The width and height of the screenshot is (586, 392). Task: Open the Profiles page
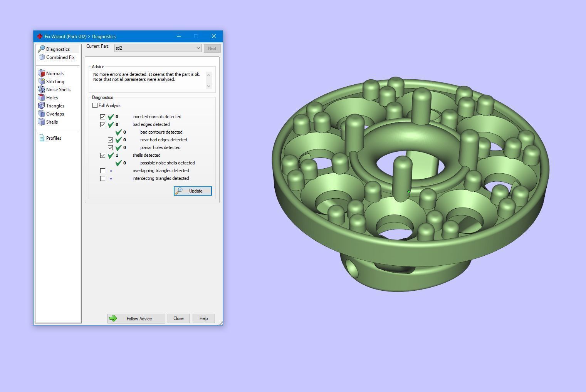[50, 138]
